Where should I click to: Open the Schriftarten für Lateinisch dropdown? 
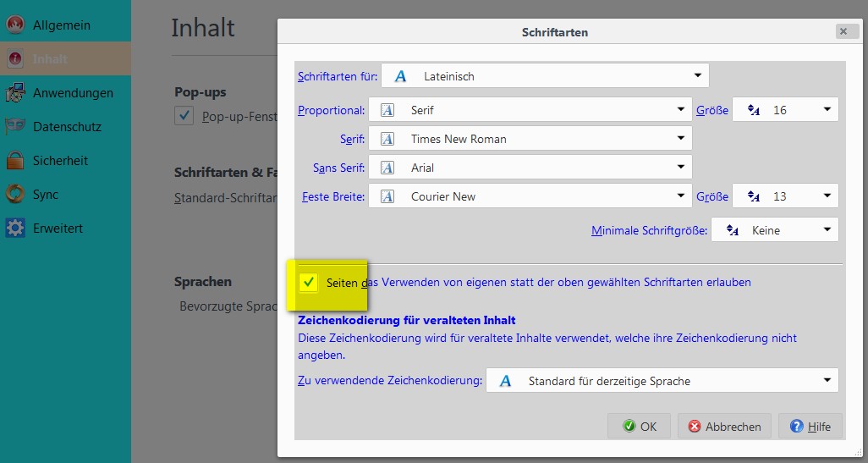(x=546, y=76)
